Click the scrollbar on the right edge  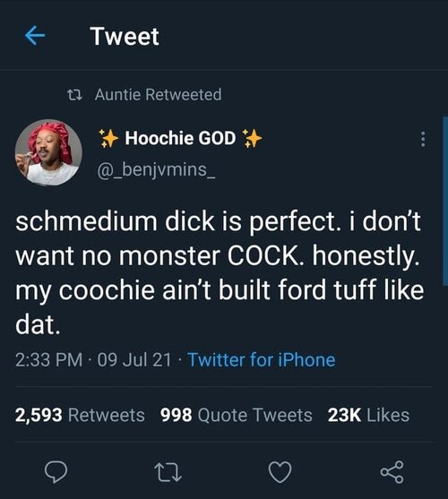[x=445, y=202]
